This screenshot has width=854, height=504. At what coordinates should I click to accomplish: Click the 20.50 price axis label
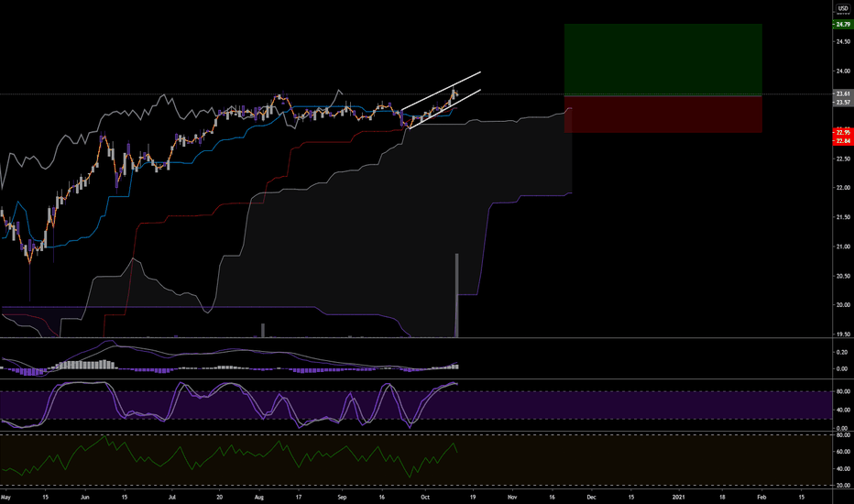pyautogui.click(x=843, y=276)
